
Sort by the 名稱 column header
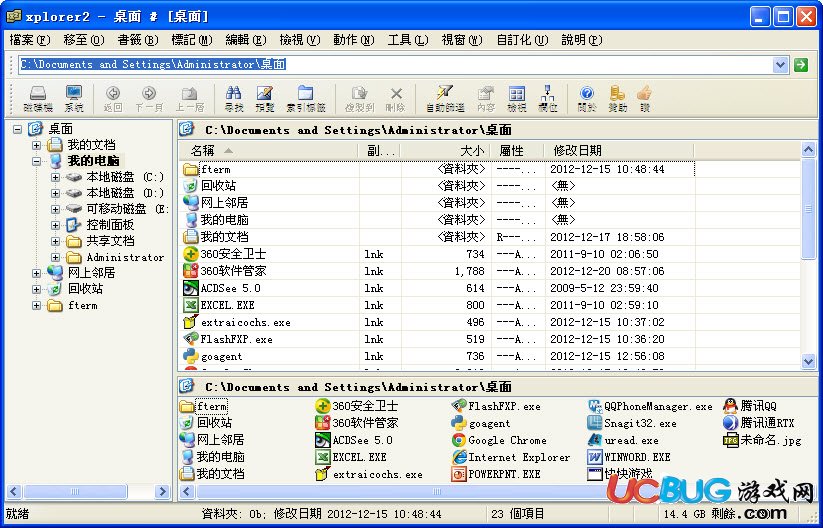coord(269,151)
